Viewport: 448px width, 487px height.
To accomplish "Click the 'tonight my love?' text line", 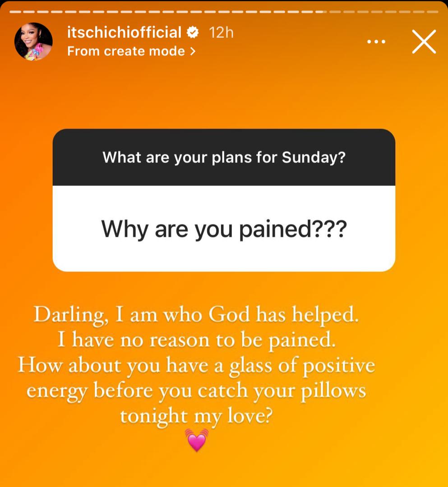I will 196,416.
